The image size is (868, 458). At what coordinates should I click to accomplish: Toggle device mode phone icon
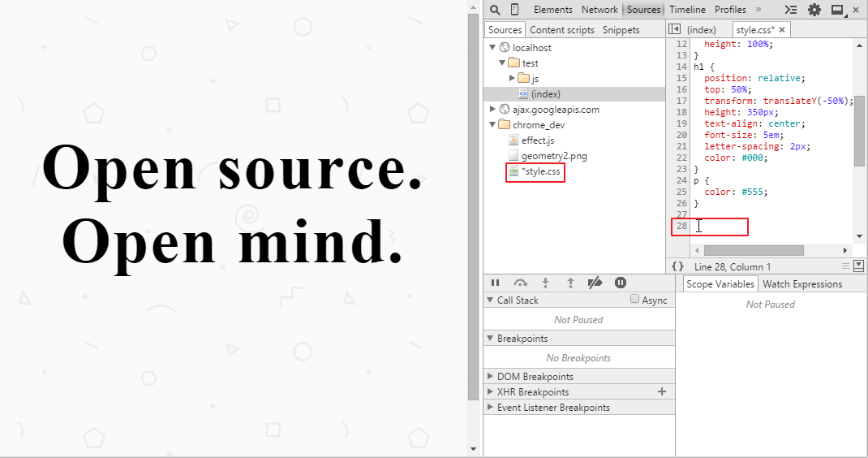point(514,10)
